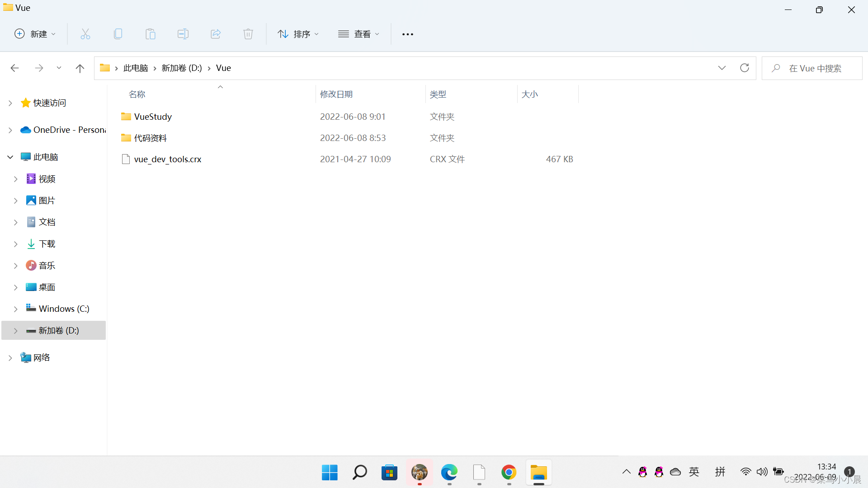
Task: Click the battery status tray icon
Action: click(x=778, y=472)
